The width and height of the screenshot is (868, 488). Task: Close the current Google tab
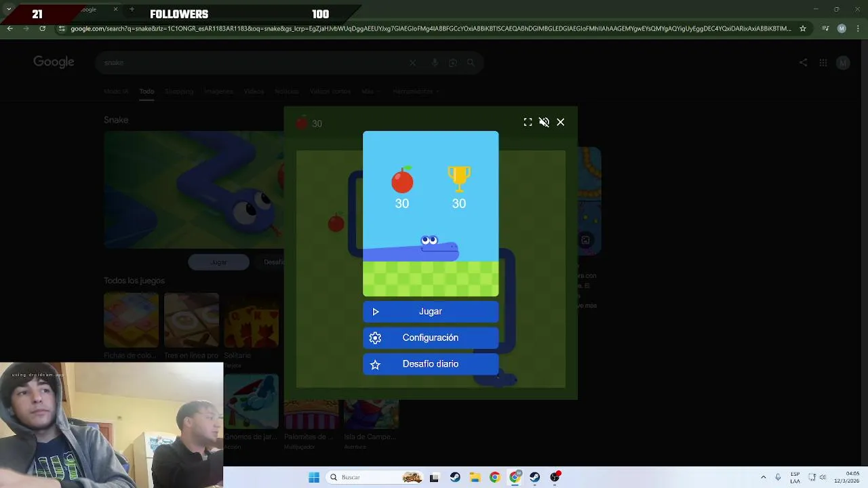point(115,9)
